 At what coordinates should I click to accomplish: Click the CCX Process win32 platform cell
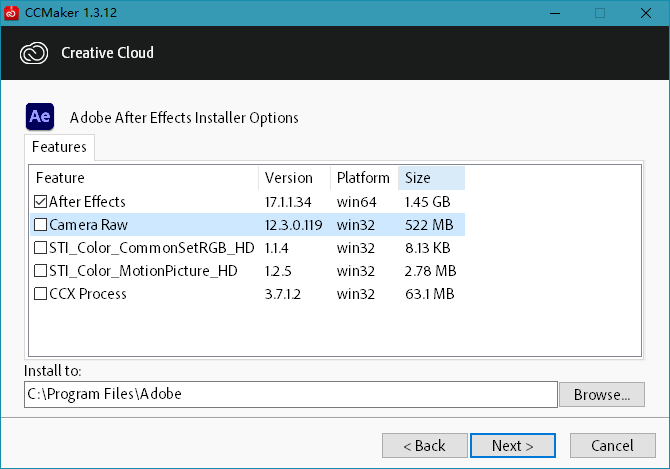[x=356, y=294]
